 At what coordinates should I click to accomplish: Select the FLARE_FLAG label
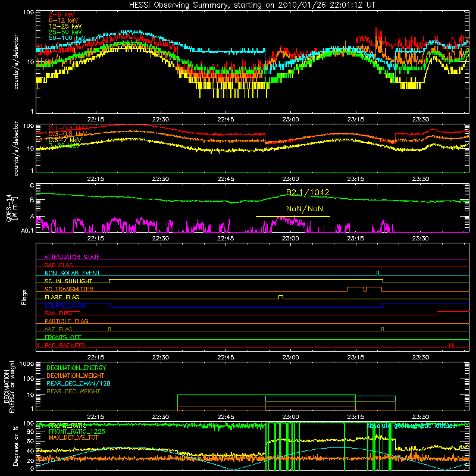pyautogui.click(x=62, y=297)
